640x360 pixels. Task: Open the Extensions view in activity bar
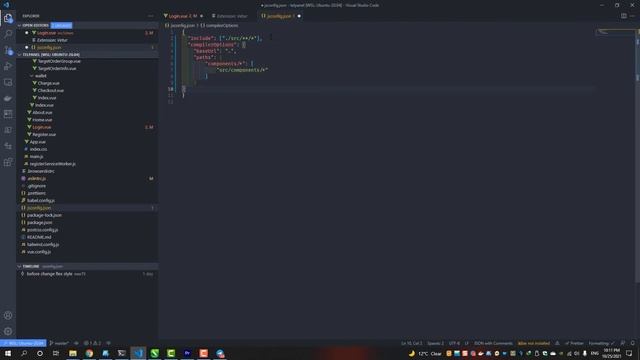click(8, 162)
